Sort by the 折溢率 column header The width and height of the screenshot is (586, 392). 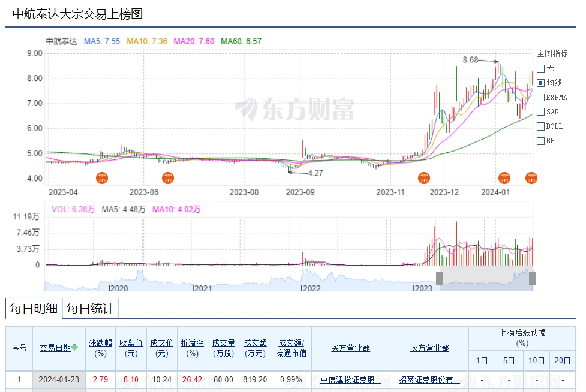click(x=192, y=348)
